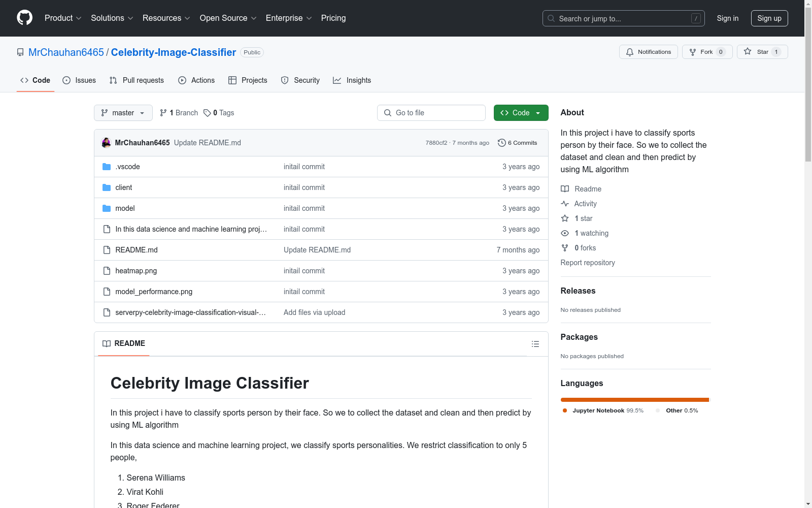Expand the Open Source menu
This screenshot has width=812, height=508.
228,18
